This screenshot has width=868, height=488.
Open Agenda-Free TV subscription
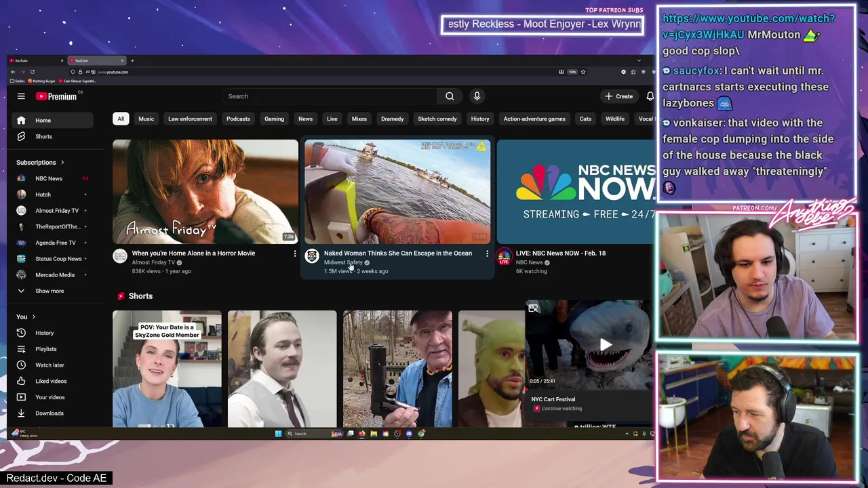[52, 243]
